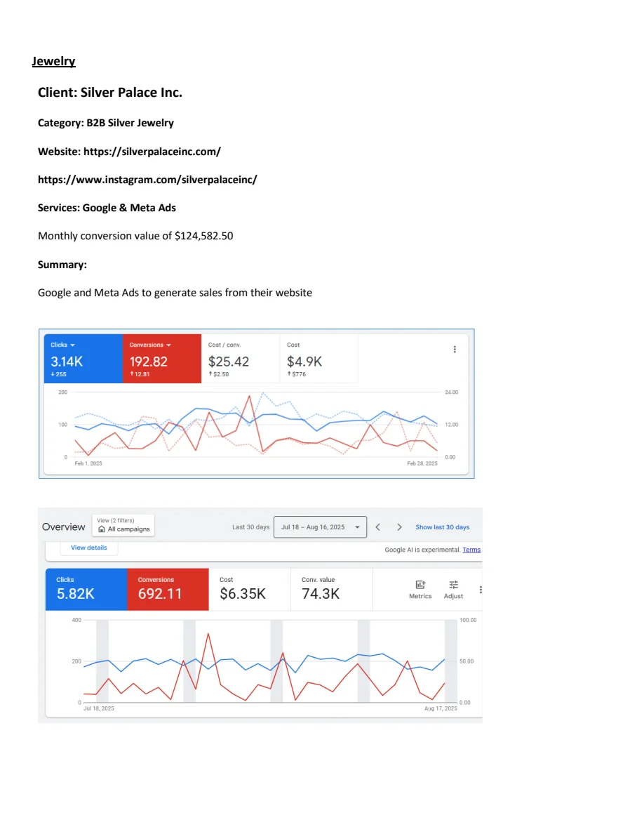Click the instagram.com/silverpalaceinc/ URL text
Image resolution: width=644 pixels, height=834 pixels.
point(147,180)
